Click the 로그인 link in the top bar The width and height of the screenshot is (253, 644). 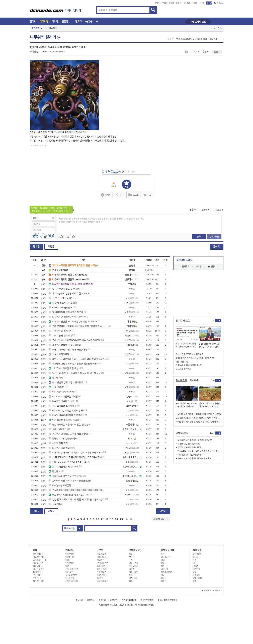tap(209, 3)
